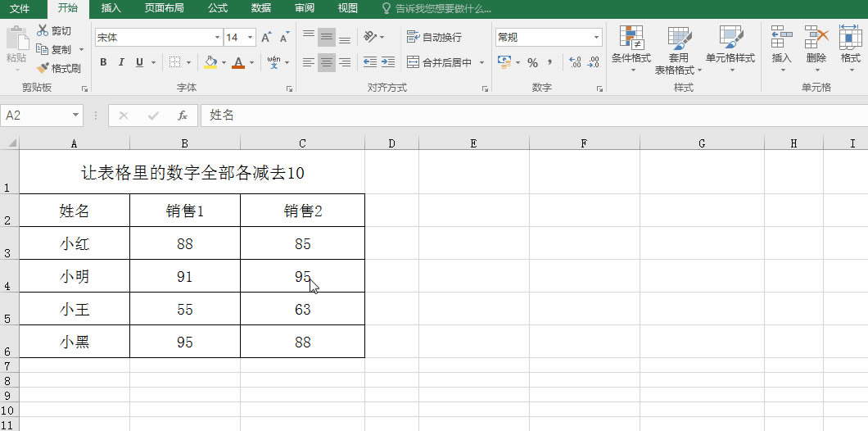Click the Cut scissors icon
Image resolution: width=868 pixels, height=431 pixels.
point(43,31)
